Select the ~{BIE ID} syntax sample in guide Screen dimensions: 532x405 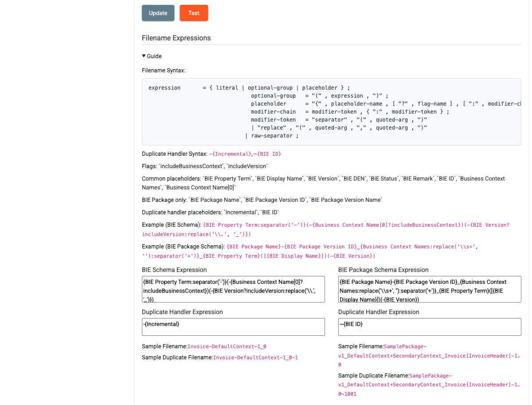[x=267, y=154]
